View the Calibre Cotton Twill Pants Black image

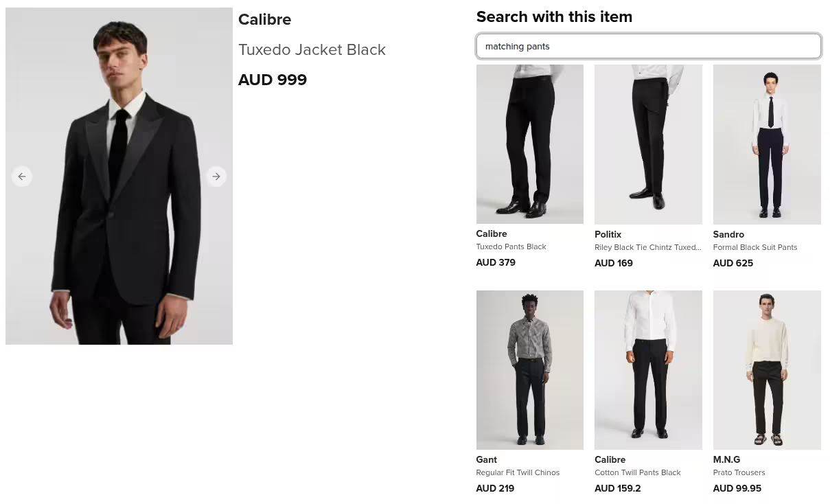[x=648, y=369]
